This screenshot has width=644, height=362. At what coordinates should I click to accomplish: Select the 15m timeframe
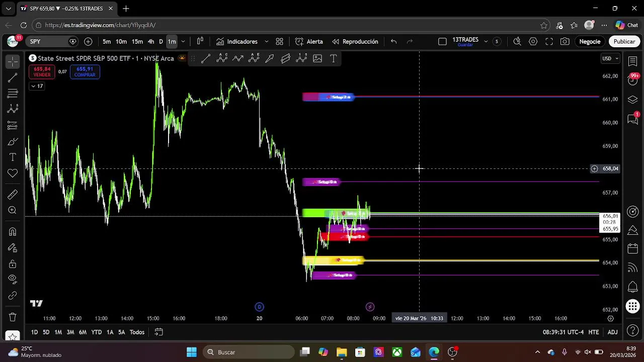pyautogui.click(x=137, y=41)
